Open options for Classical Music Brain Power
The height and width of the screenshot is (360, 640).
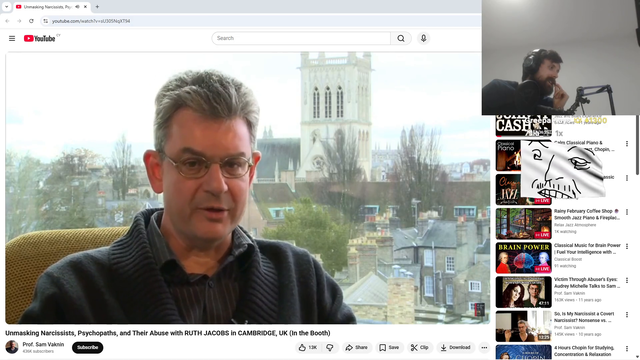point(627,246)
